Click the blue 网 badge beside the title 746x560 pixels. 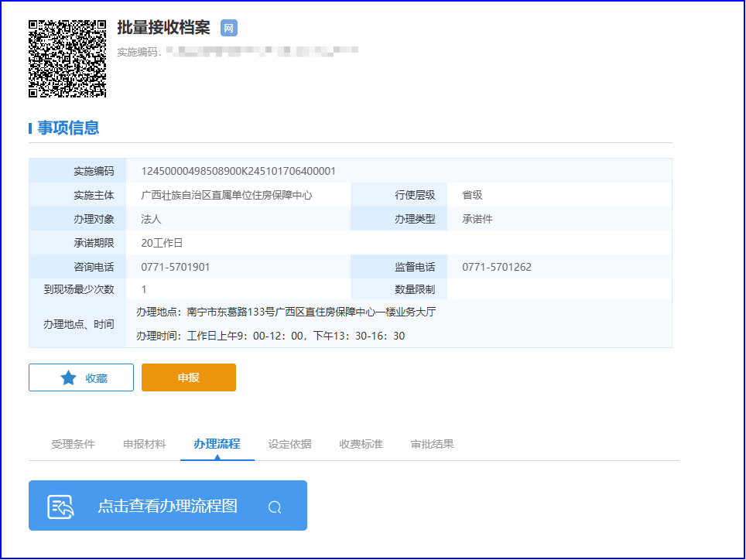[229, 28]
